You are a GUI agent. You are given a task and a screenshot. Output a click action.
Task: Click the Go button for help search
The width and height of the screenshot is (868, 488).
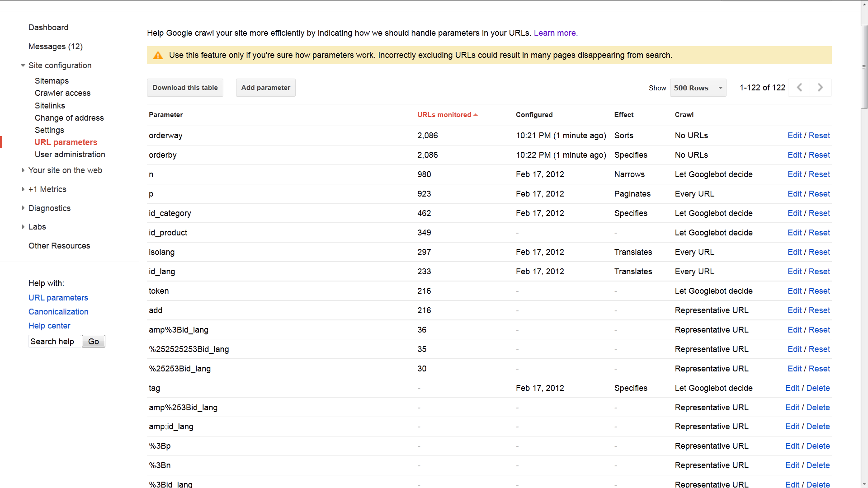[94, 342]
